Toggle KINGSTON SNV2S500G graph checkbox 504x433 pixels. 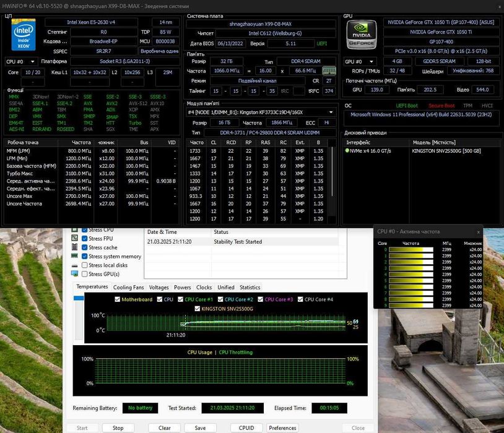coord(198,309)
